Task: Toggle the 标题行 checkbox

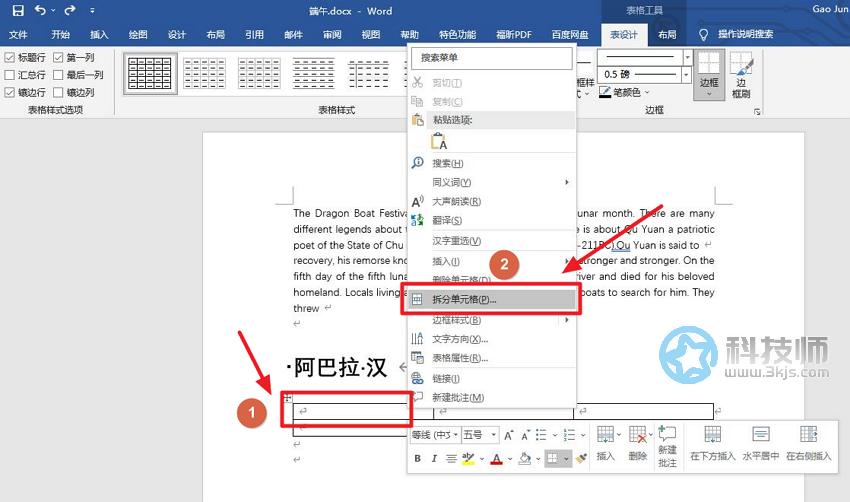Action: tap(25, 57)
